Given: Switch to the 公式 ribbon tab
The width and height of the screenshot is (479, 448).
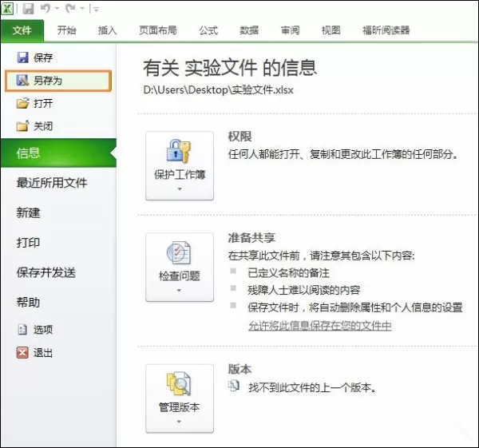Looking at the screenshot, I should [208, 30].
